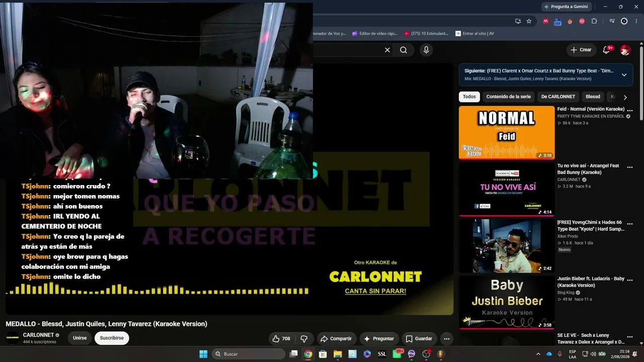Screen dimensions: 644x362
Task: Share the video with Compartir
Action: 336,339
